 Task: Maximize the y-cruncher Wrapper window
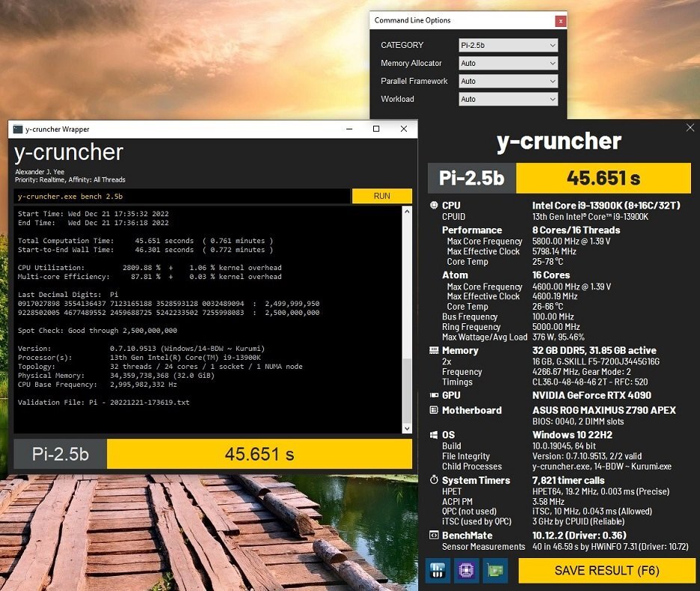(x=376, y=129)
